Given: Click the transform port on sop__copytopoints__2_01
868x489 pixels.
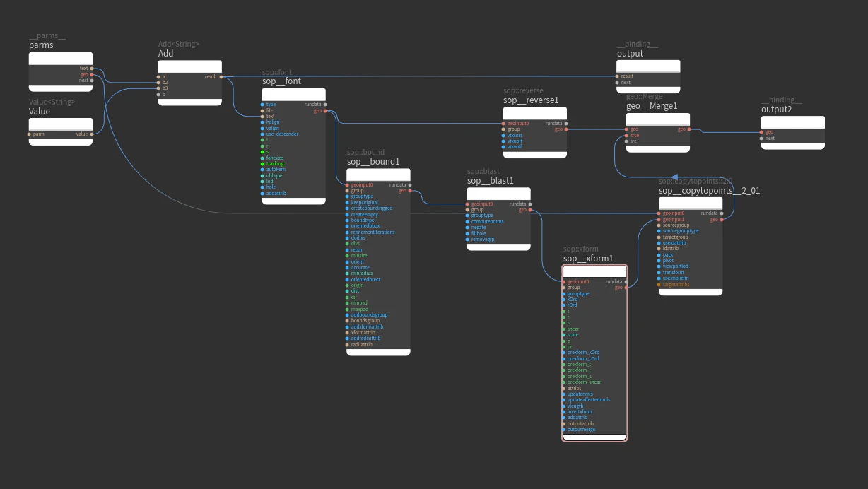Looking at the screenshot, I should point(659,272).
